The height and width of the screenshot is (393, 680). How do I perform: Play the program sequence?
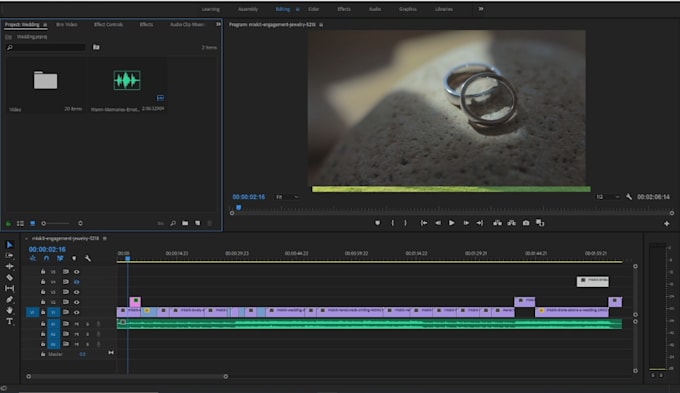click(x=451, y=223)
